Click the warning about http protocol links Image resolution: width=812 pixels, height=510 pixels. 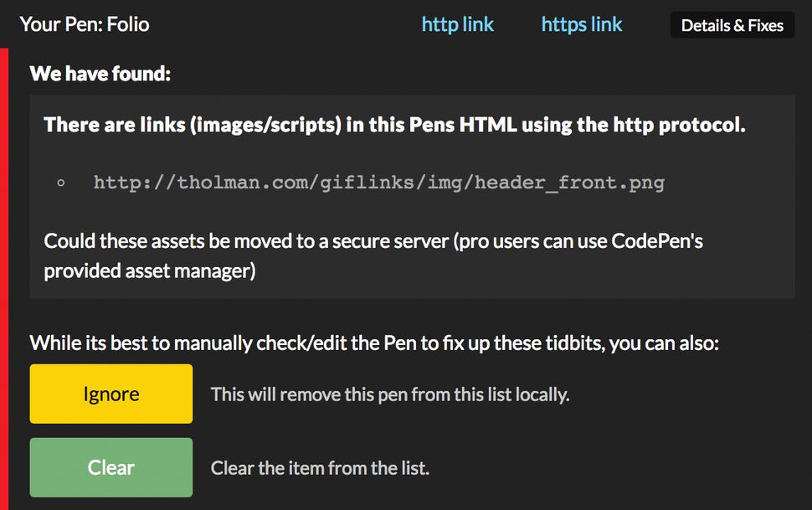(394, 124)
